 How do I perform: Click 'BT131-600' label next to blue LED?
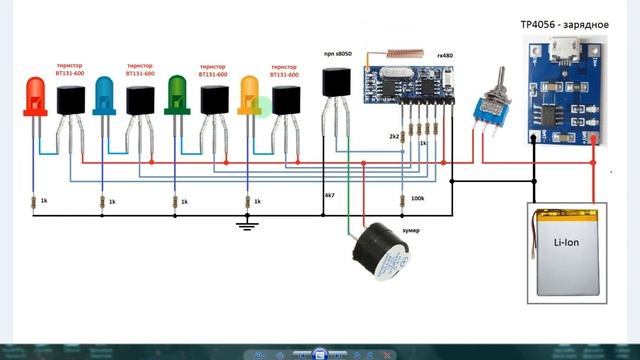[140, 74]
